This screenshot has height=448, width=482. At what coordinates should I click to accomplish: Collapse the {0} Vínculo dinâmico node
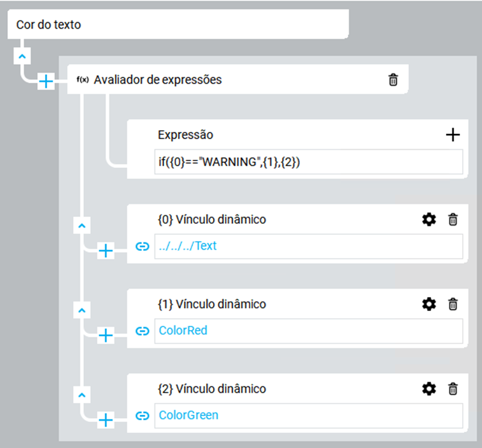click(x=82, y=225)
